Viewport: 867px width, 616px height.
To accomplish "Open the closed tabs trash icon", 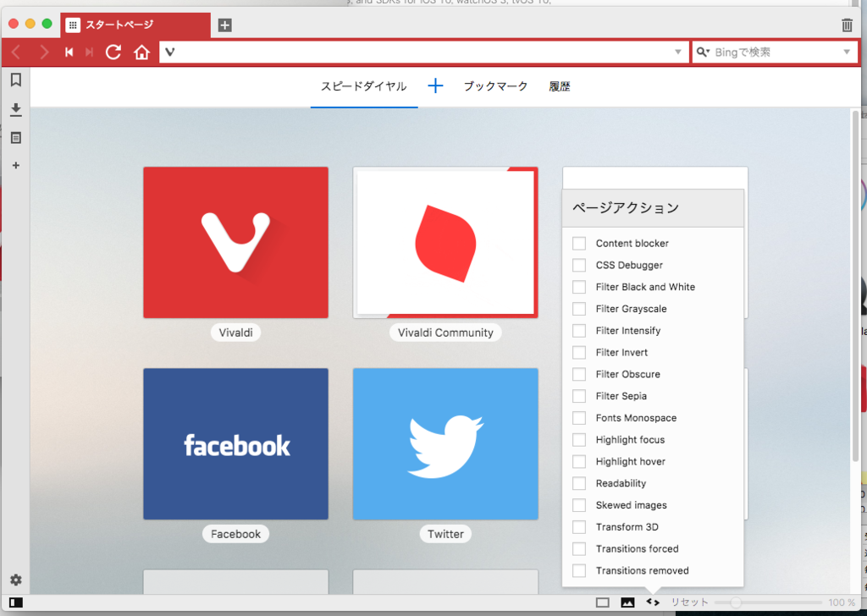I will [847, 25].
